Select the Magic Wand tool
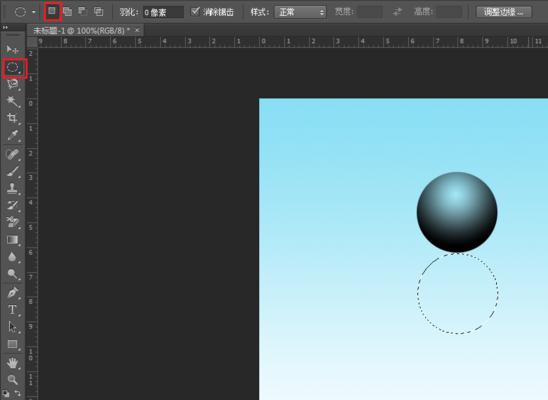Image resolution: width=548 pixels, height=400 pixels. point(13,101)
